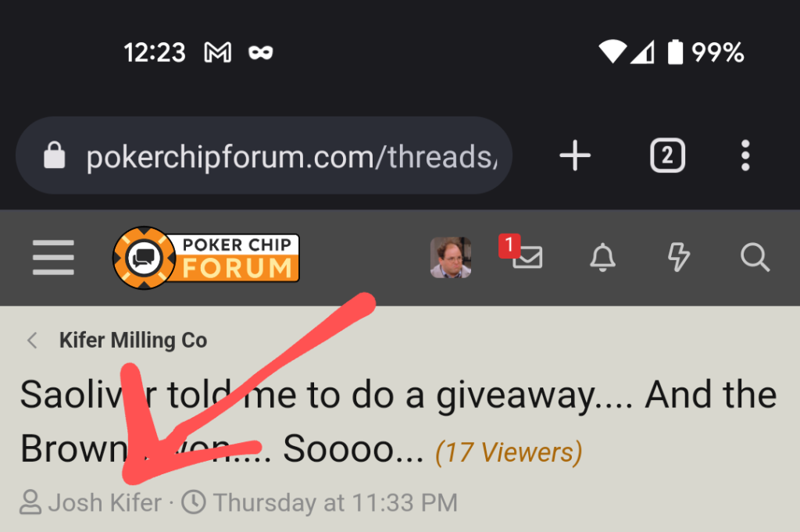Go back via the chevron beside Kifer Milling Co
Image resolution: width=800 pixels, height=532 pixels.
33,341
